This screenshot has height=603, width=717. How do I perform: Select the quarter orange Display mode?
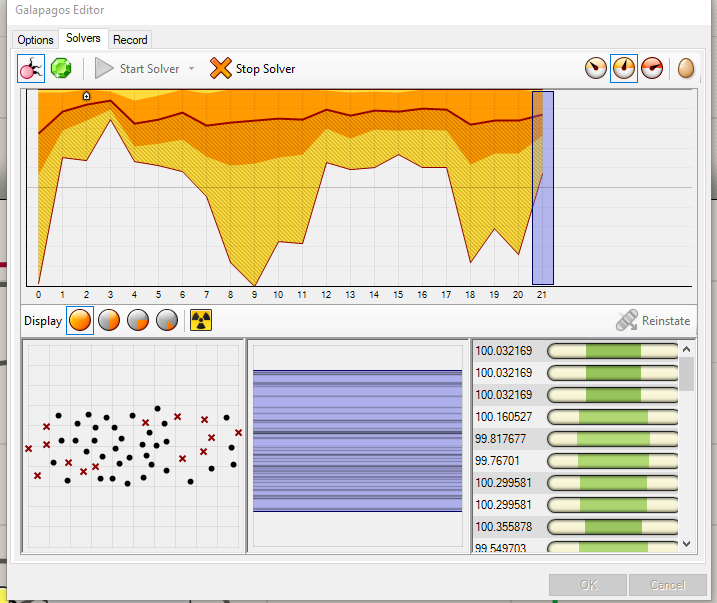click(138, 320)
